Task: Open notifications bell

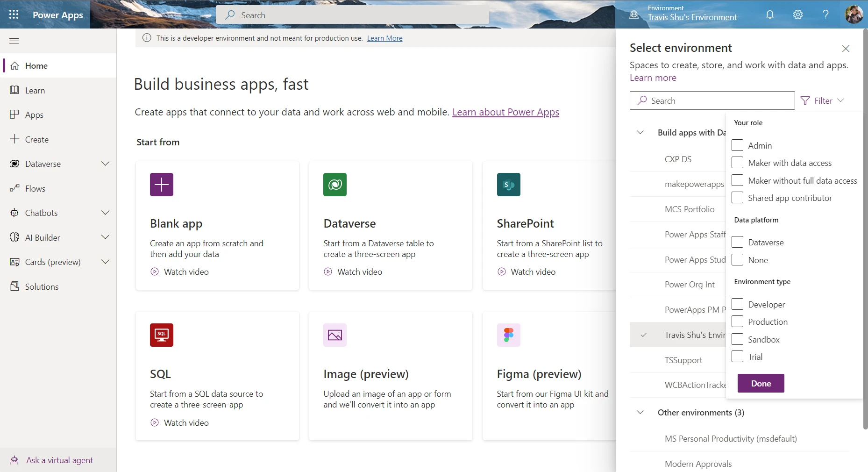Action: [770, 14]
